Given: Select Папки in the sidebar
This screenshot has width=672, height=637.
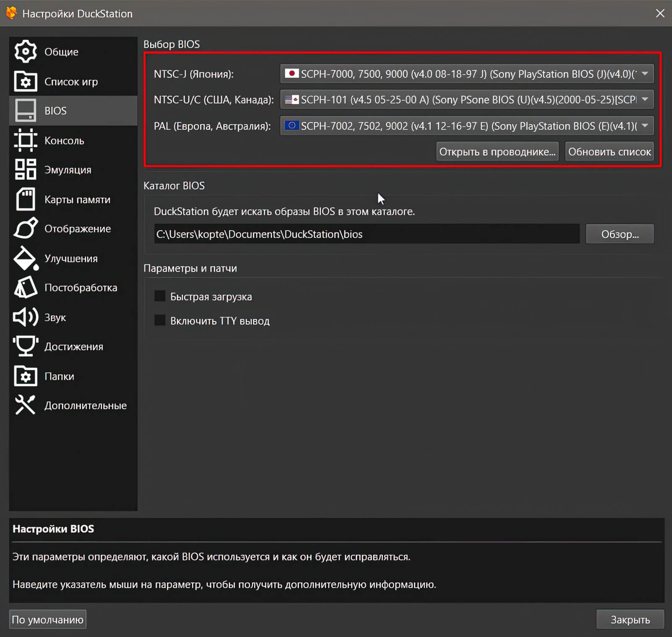Looking at the screenshot, I should pos(73,376).
